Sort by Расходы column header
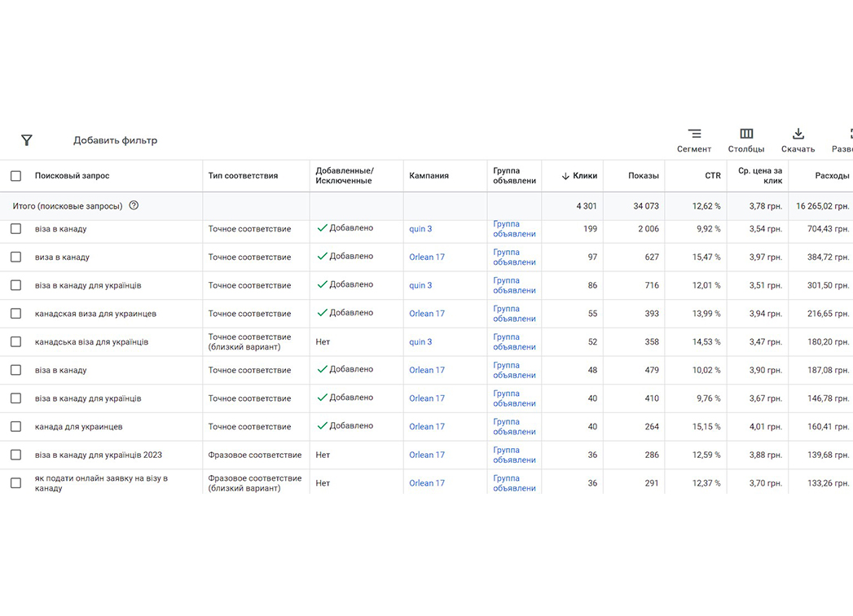The width and height of the screenshot is (853, 616). coord(832,176)
